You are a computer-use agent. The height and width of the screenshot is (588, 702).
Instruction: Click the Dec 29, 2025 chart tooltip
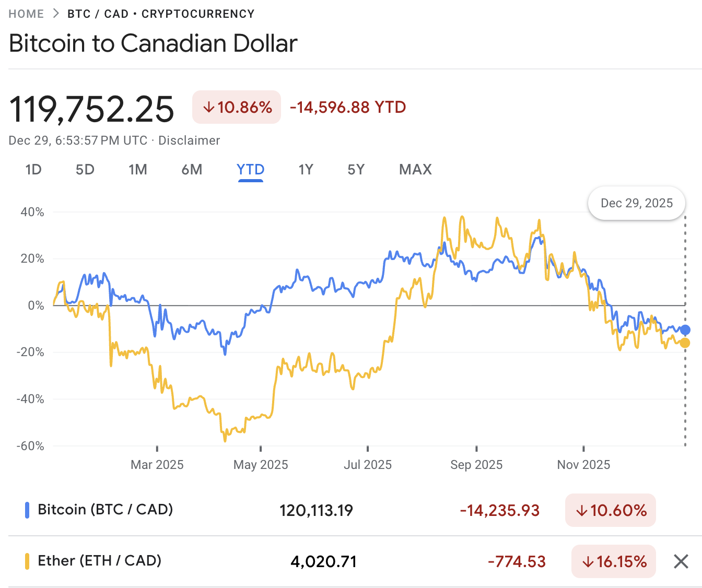pos(636,203)
